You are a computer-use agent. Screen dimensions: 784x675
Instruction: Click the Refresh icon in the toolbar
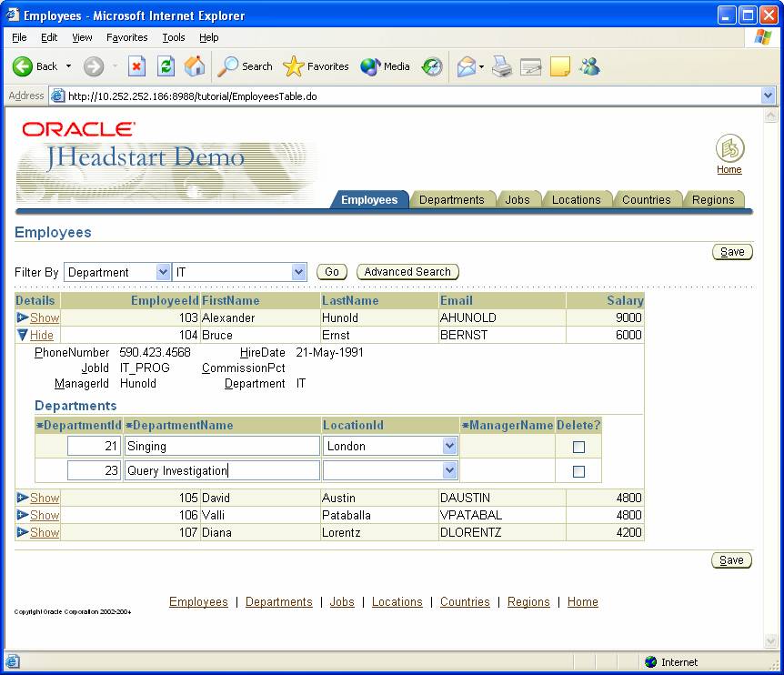pos(166,66)
